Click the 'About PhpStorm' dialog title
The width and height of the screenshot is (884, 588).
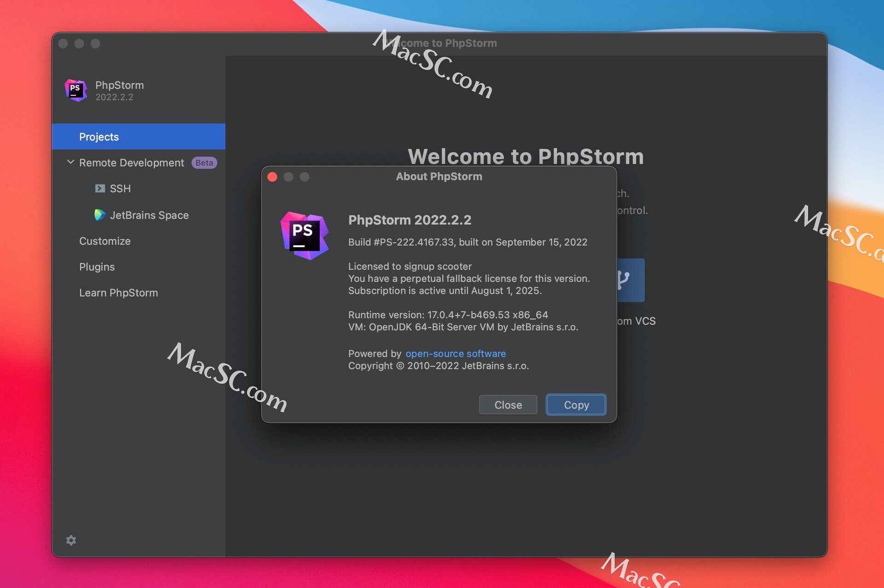(439, 176)
